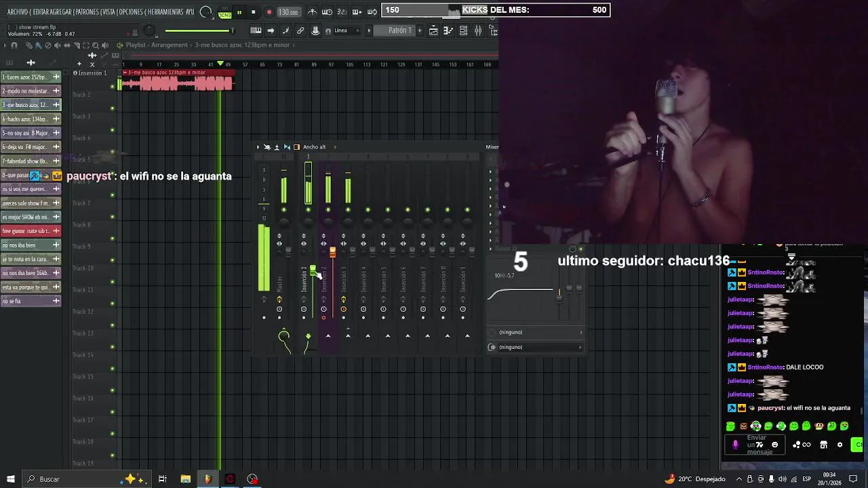Click the stamp tool icon
868x488 pixels.
click(x=315, y=30)
